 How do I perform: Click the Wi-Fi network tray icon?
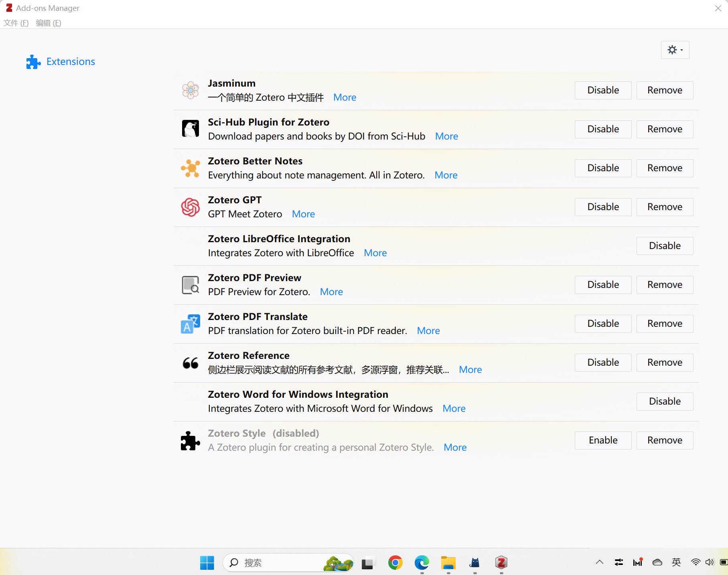696,562
